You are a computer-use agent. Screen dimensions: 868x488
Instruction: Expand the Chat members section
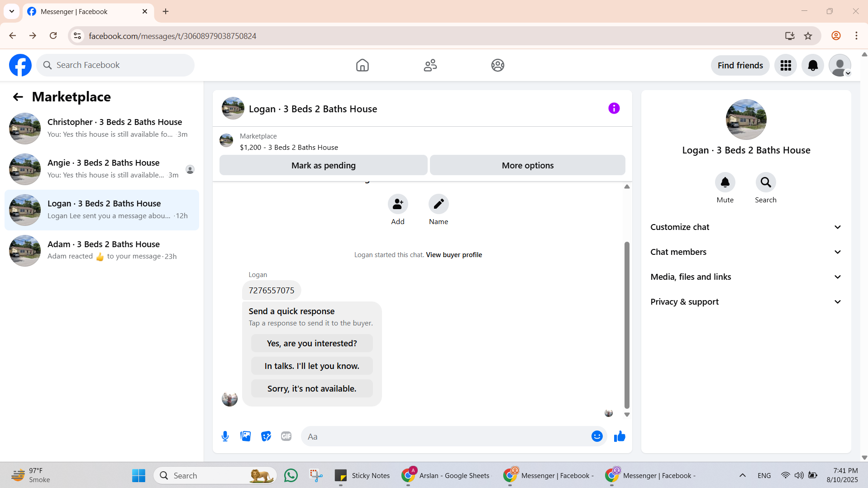[x=746, y=252]
